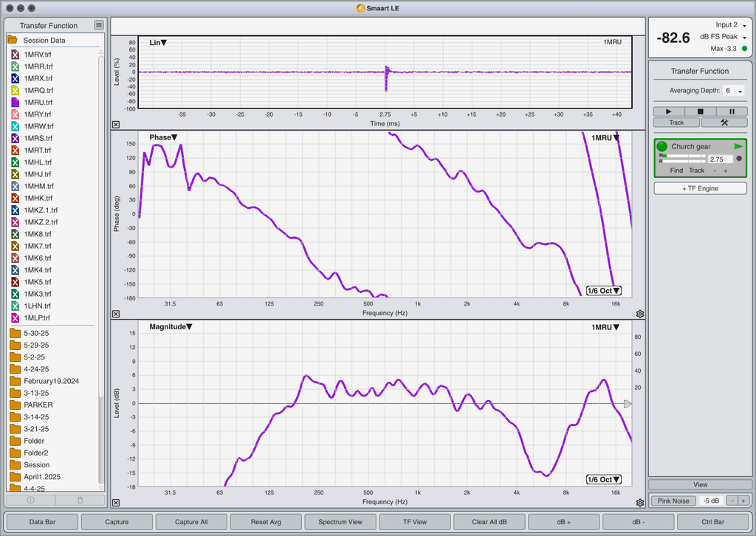Stop measurement with the stop button
The width and height of the screenshot is (756, 536).
point(700,111)
